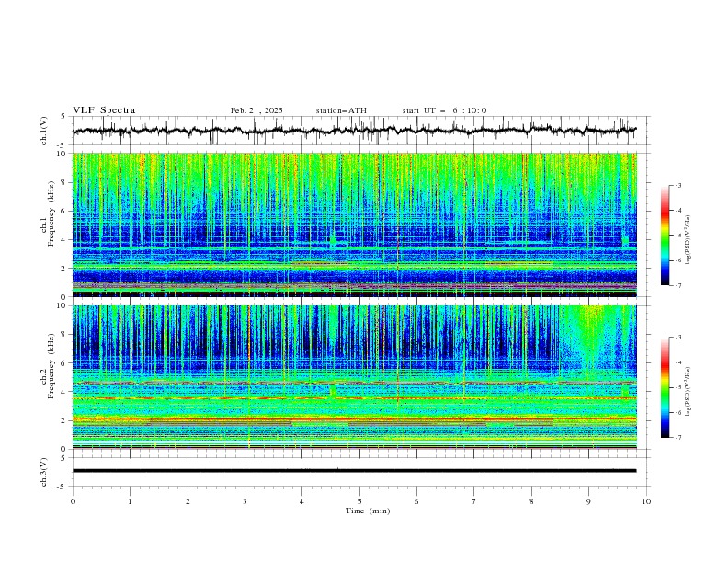Viewport: 728px width, 563px height.
Task: Click the "ch.1(V)" waveform axis label
Action: (44, 131)
